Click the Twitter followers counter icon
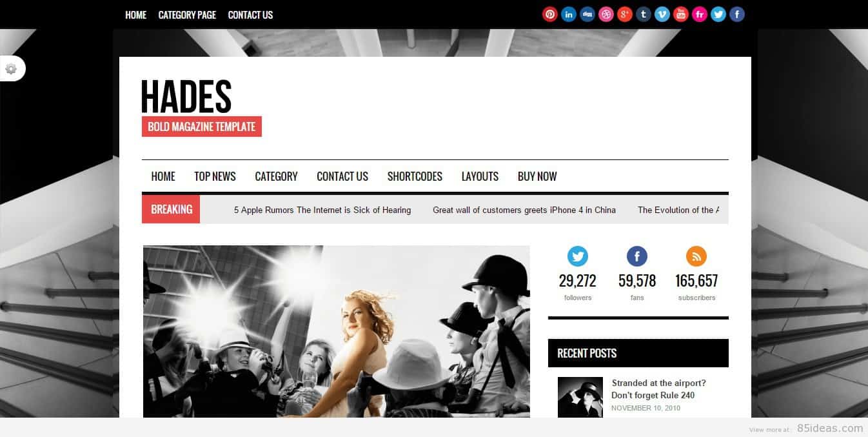The width and height of the screenshot is (868, 437). click(578, 256)
